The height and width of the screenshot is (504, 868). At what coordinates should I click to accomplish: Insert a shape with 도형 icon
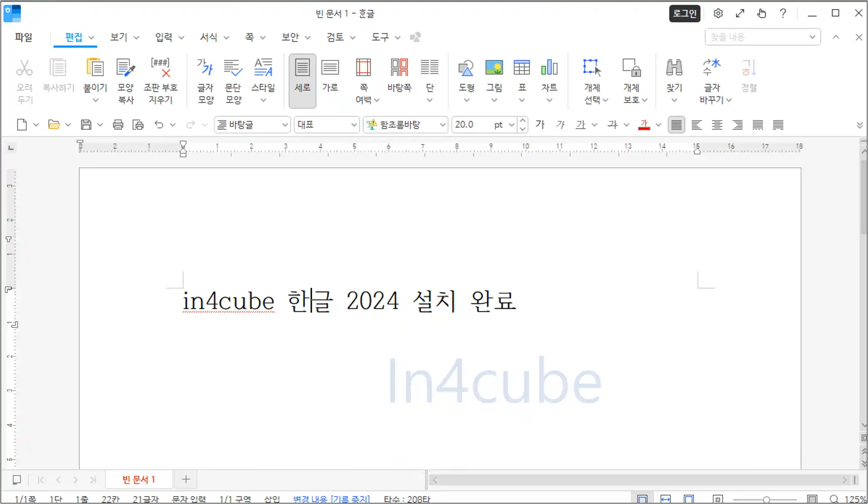coord(466,68)
